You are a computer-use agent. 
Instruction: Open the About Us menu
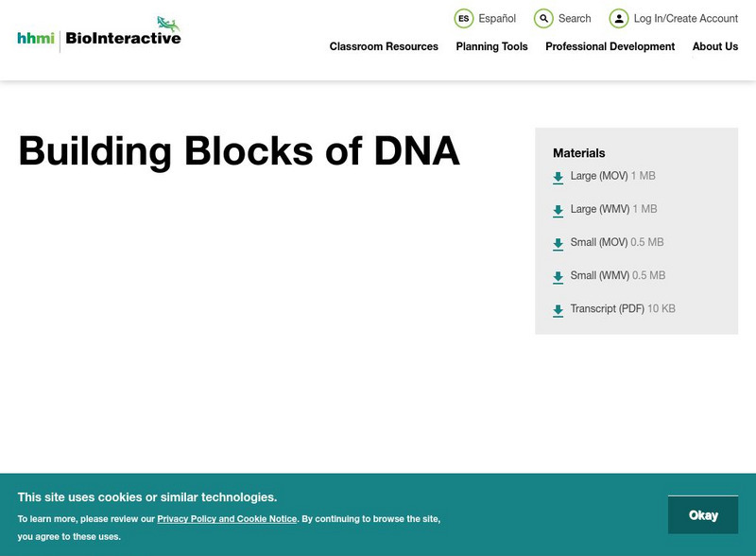point(715,46)
